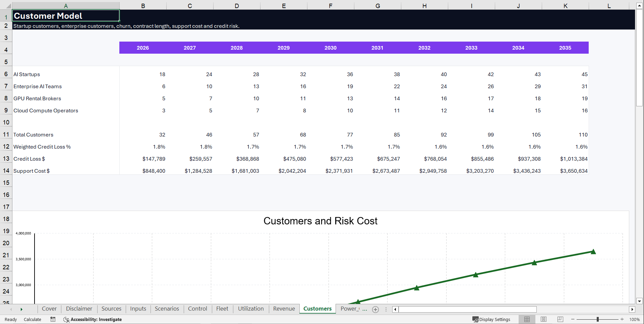Open the Inputs sheet tab
This screenshot has width=644, height=324.
pos(138,309)
